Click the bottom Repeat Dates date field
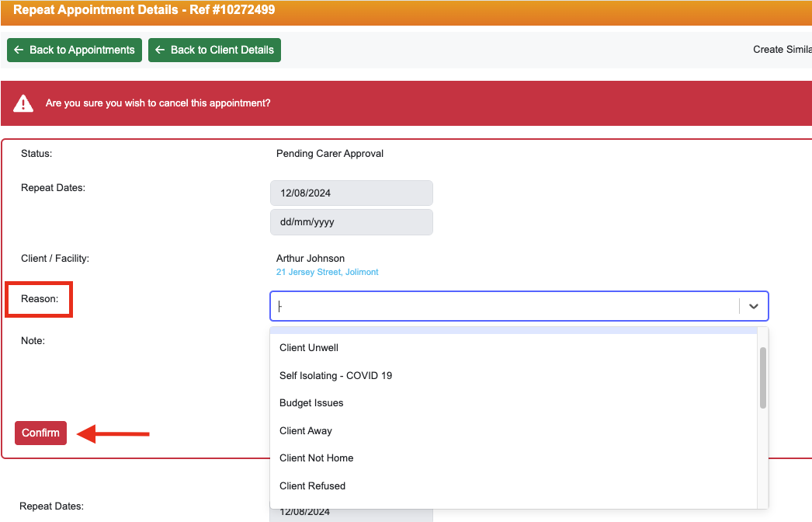Screen dimensions: 812x522 [351, 511]
